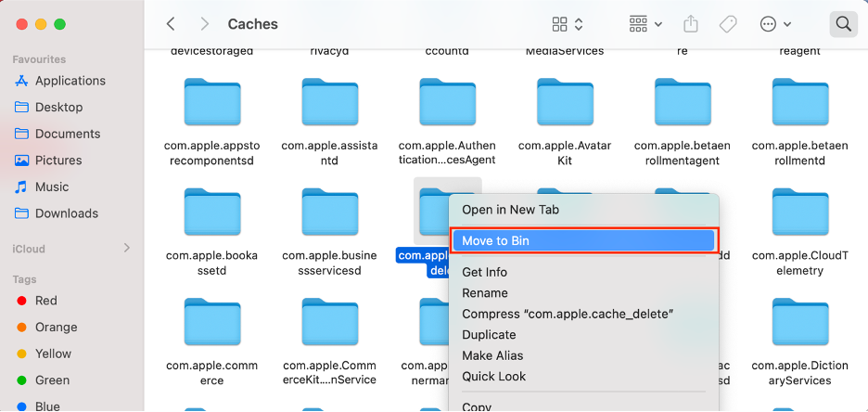Expand the iCloud section chevron
Image resolution: width=868 pixels, height=412 pixels.
pos(127,248)
